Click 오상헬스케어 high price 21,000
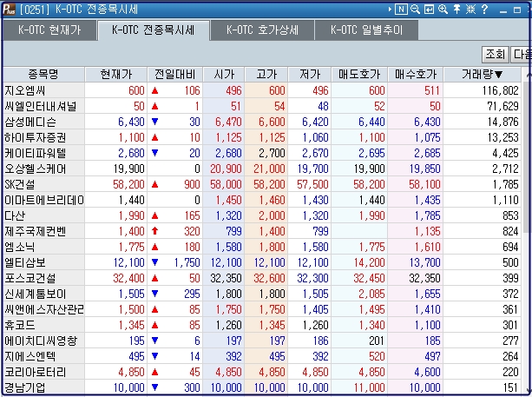532x397 pixels. 269,169
